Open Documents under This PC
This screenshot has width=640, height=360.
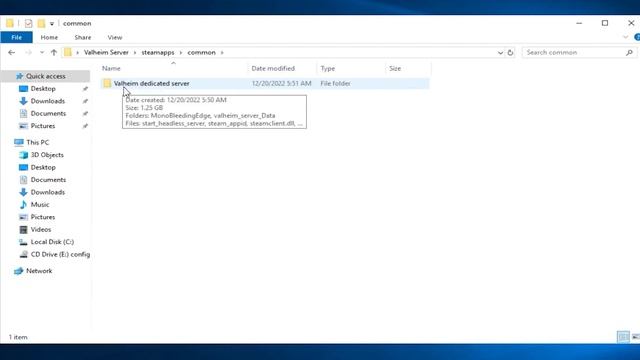click(48, 180)
